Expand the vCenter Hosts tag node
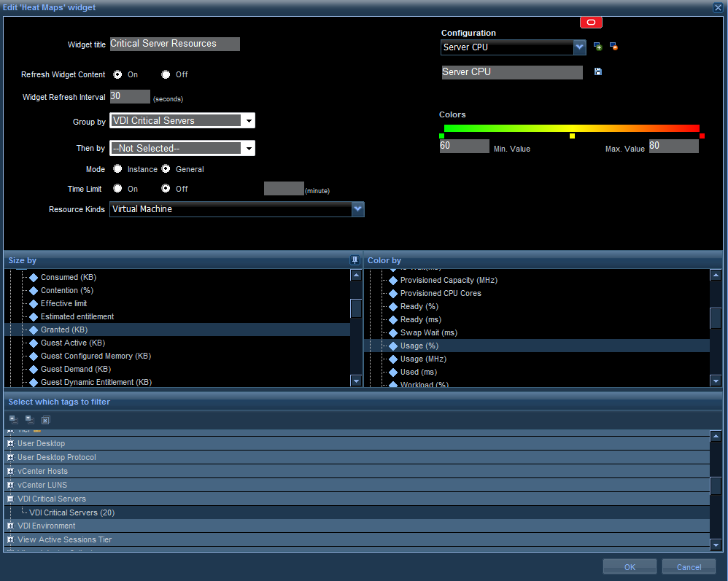This screenshot has width=728, height=581. 10,471
